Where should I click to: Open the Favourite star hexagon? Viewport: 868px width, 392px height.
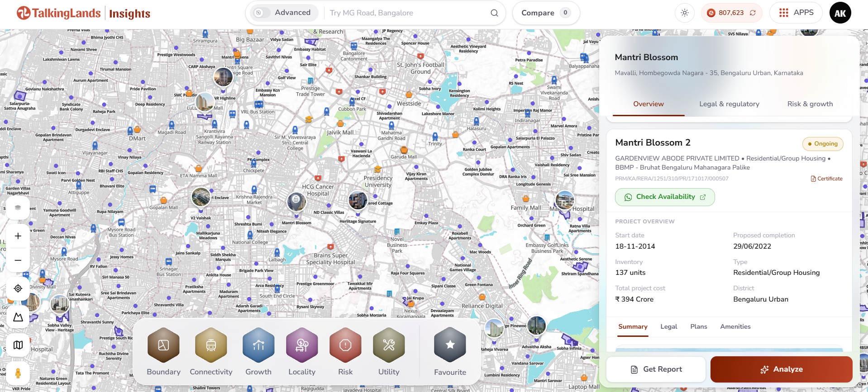(x=450, y=345)
